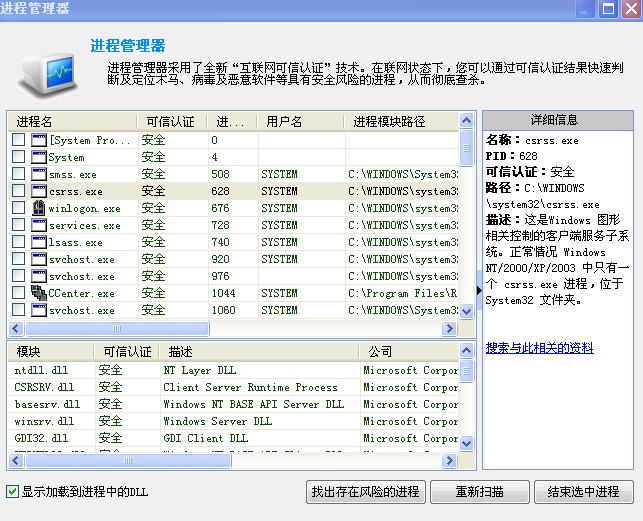The width and height of the screenshot is (643, 521).
Task: Click 'C:\Program Files\R' path cell
Action: [402, 293]
